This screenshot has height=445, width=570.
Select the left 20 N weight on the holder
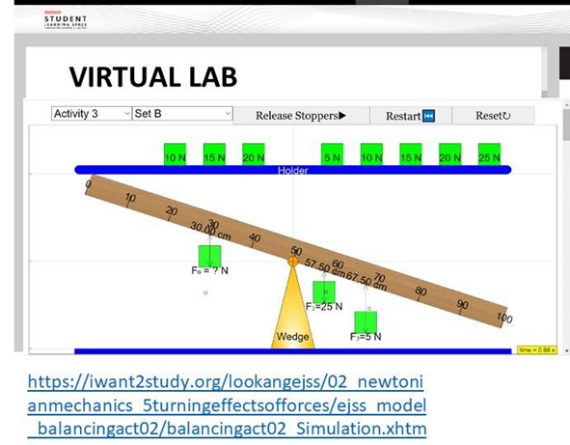253,155
